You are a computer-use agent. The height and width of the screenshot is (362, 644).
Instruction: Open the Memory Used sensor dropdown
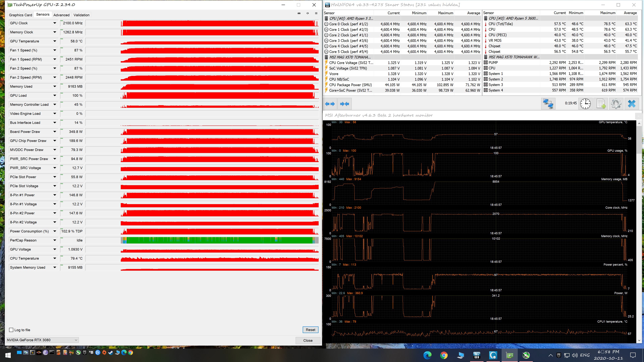click(x=55, y=86)
